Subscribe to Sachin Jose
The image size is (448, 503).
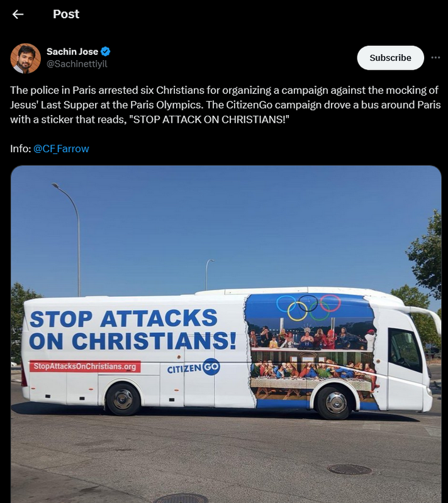click(390, 58)
